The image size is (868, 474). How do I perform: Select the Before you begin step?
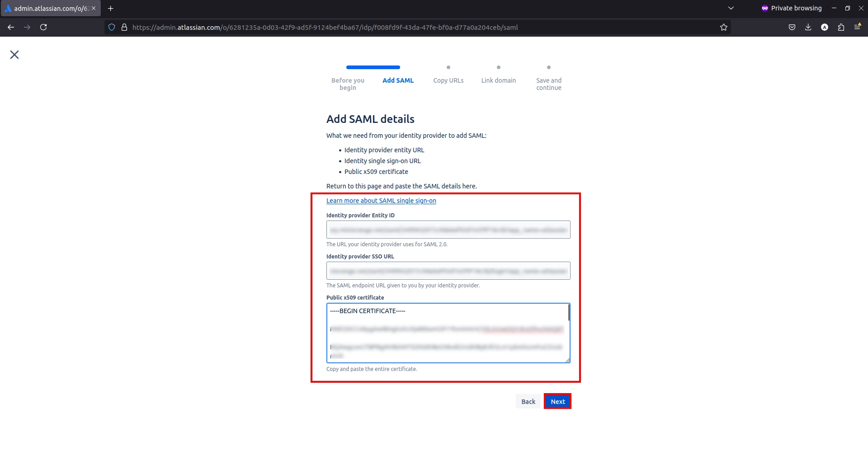348,84
